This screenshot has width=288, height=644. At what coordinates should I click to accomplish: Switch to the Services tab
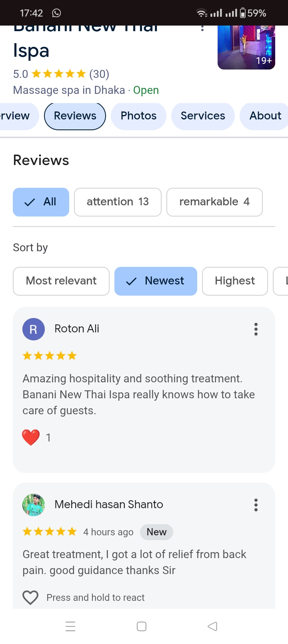click(x=203, y=116)
